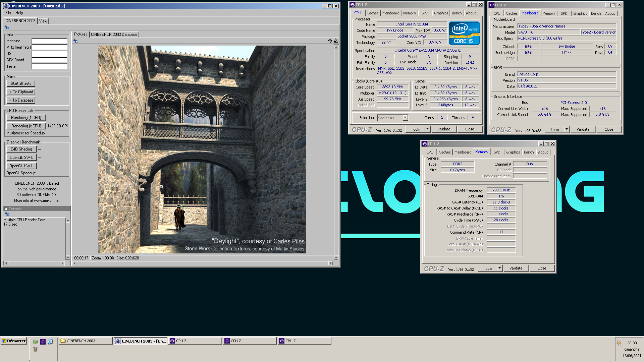Open Graphics tab in Mainboard CPU-Z window
The height and width of the screenshot is (362, 644).
(x=580, y=13)
